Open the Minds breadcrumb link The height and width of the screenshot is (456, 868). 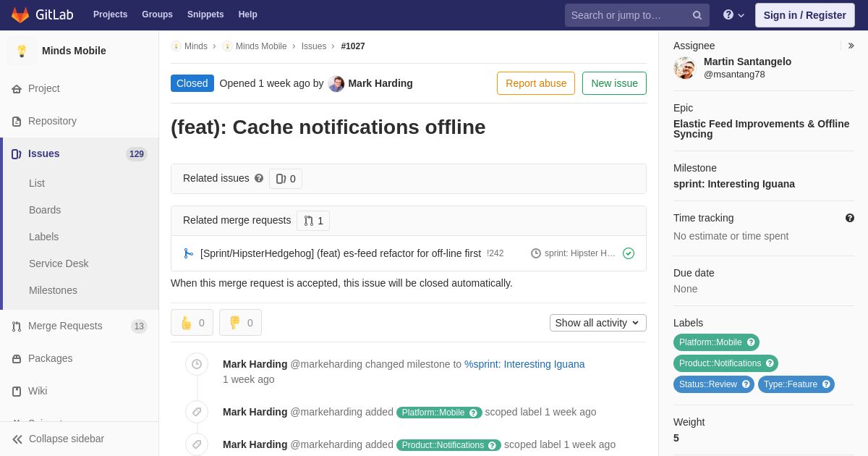(196, 46)
